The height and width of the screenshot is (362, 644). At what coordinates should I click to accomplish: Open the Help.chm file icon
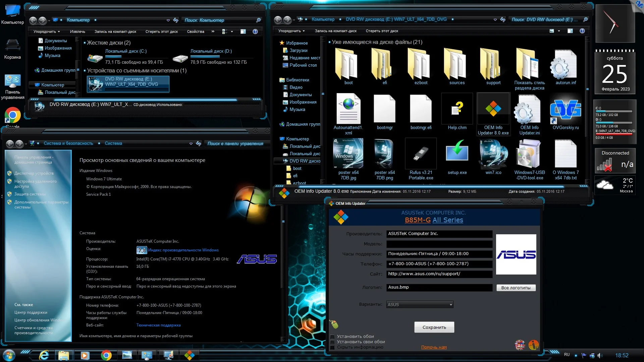tap(457, 109)
